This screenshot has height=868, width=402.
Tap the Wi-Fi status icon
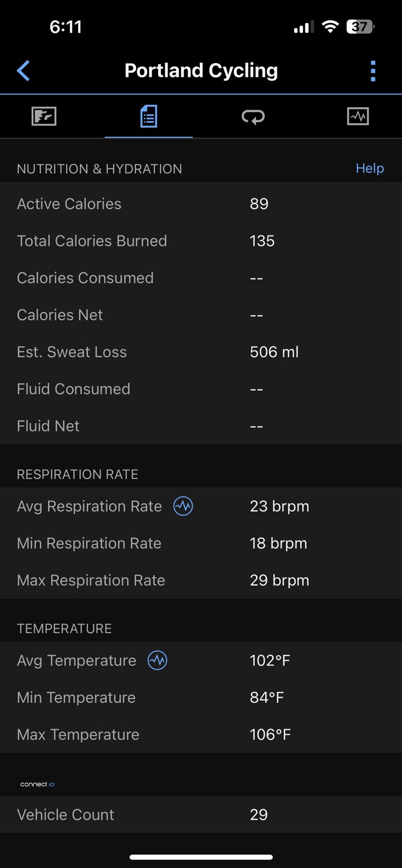[x=330, y=27]
